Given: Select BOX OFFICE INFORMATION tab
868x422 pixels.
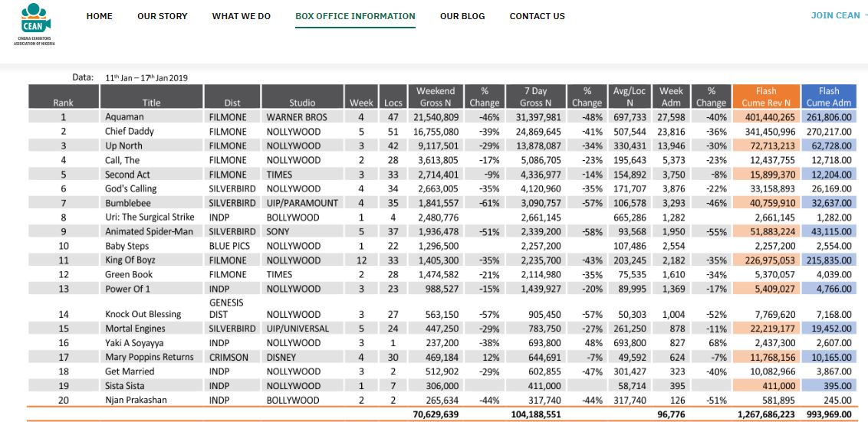Looking at the screenshot, I should click(355, 16).
